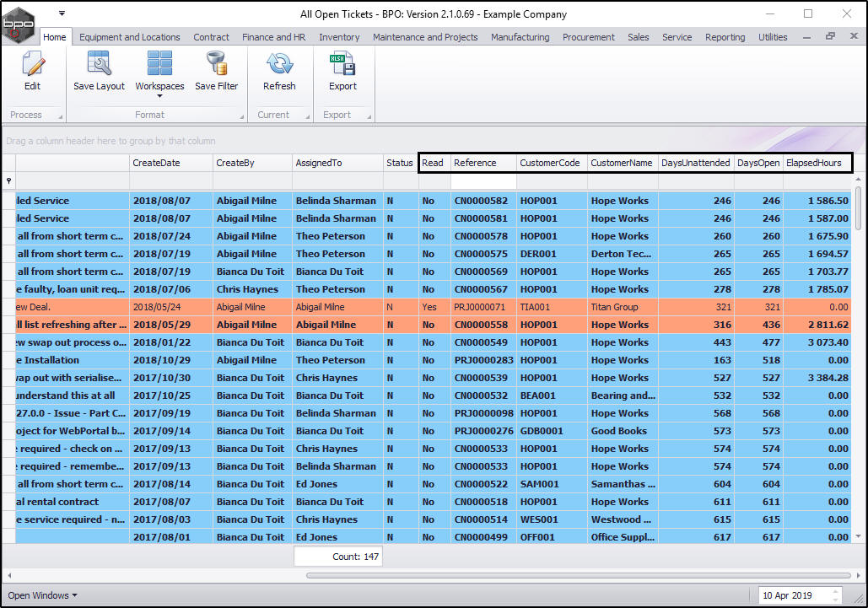
Task: Click the BPO application logo button
Action: [19, 22]
